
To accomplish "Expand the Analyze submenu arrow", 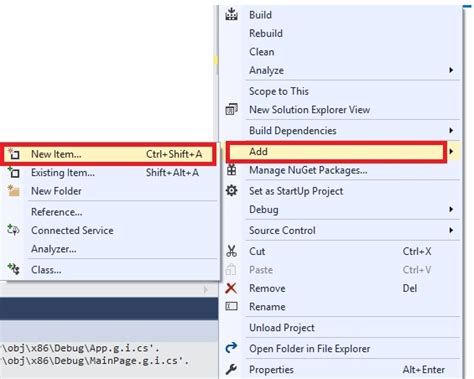I will [451, 70].
